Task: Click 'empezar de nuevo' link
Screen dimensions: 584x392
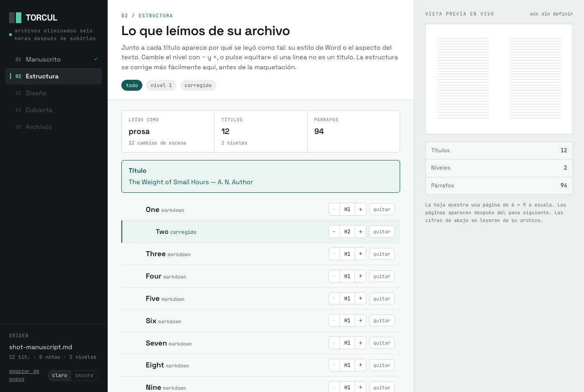Action: point(24,375)
